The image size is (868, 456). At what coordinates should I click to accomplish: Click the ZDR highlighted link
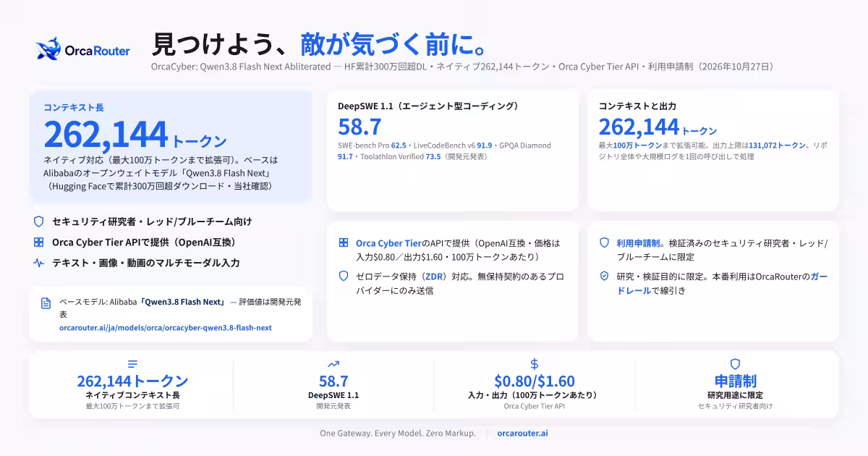(x=434, y=276)
